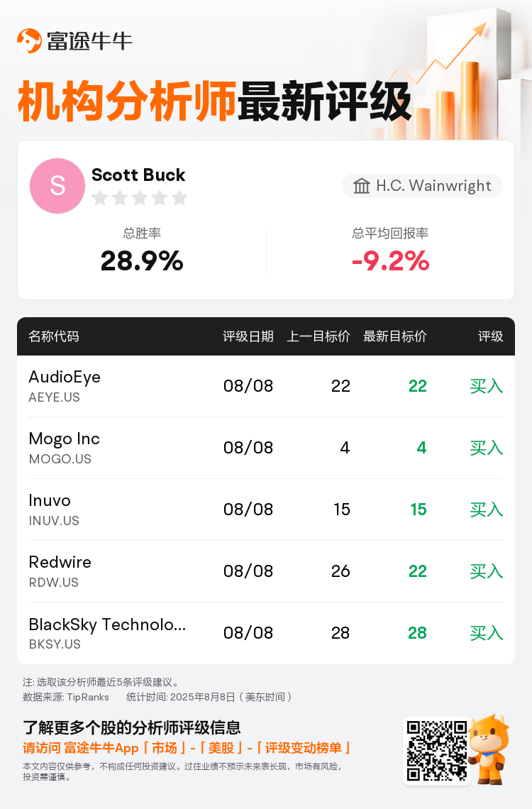Open the BlackSky Technology BKSY.US entry
Screen dimensions: 532x809
(266, 633)
